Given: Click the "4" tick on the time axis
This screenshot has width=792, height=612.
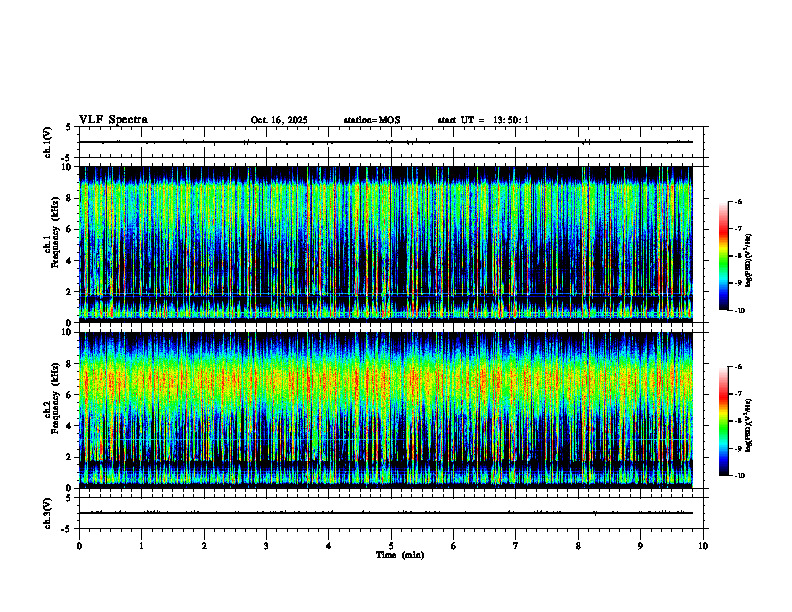Looking at the screenshot, I should pos(328,546).
